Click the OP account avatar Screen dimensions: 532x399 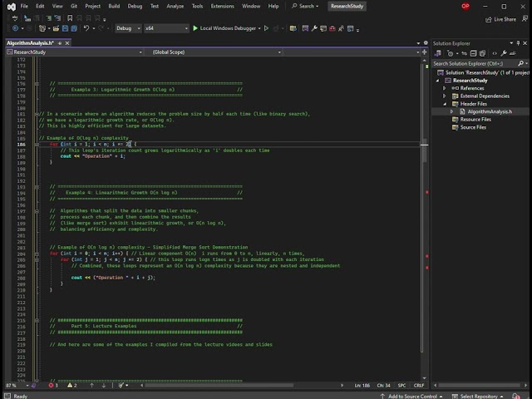465,6
